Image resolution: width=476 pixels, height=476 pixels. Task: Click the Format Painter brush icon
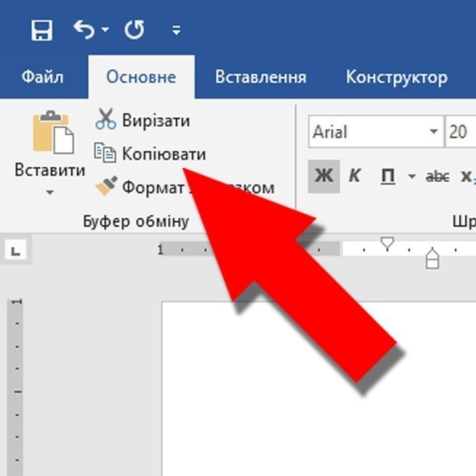[106, 185]
